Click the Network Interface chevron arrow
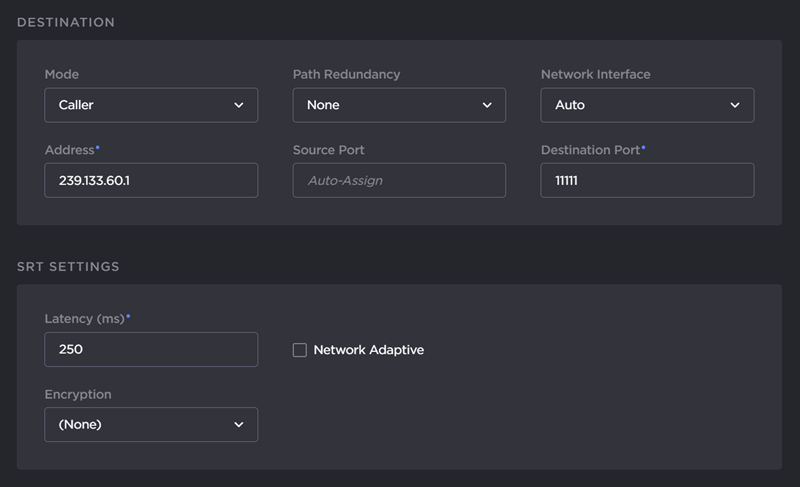 735,105
